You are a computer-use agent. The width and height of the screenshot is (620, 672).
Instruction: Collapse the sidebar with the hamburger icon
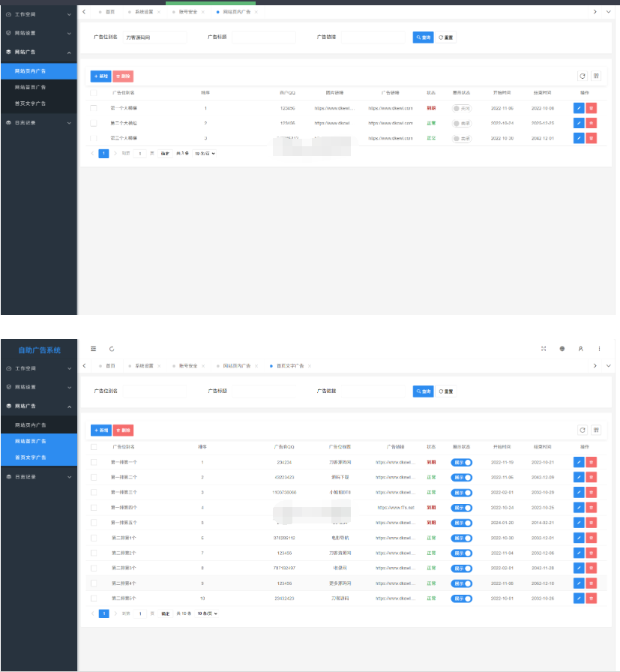click(x=94, y=349)
